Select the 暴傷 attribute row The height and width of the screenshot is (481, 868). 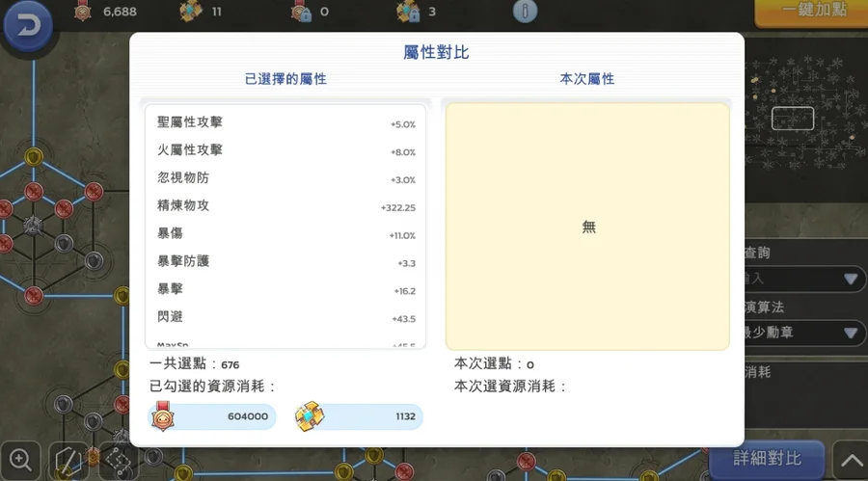(x=285, y=233)
